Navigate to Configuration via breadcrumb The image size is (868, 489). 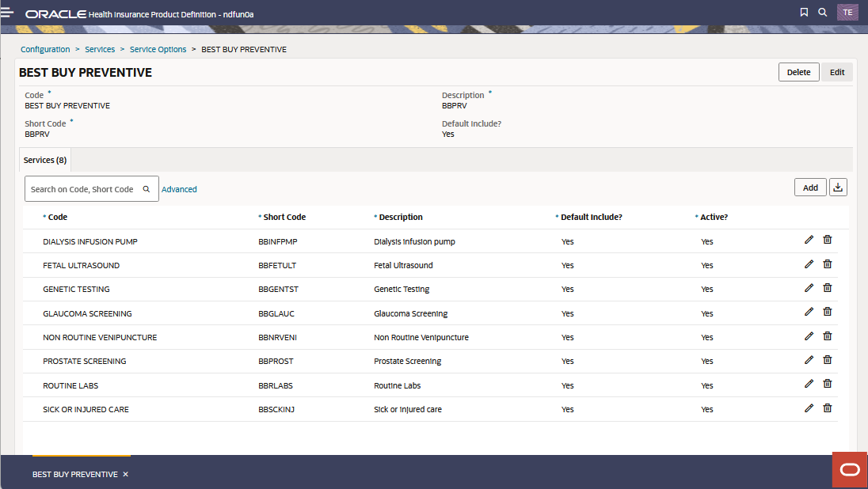(45, 48)
